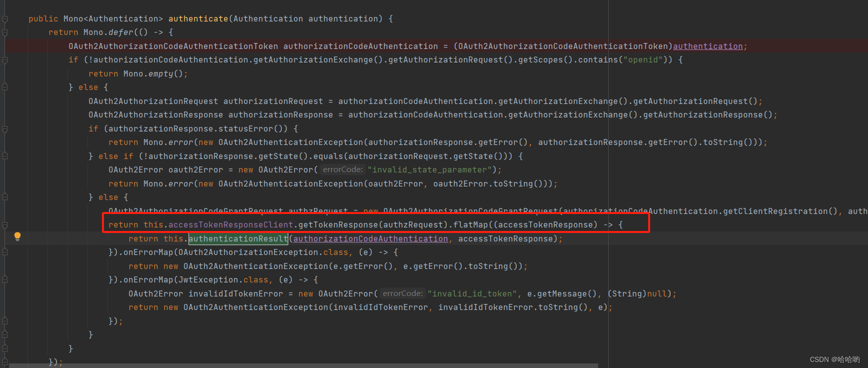Screen dimensions: 868x368
Task: Click the 'OAuth2AuthorizationResponse' type declaration
Action: [x=156, y=115]
